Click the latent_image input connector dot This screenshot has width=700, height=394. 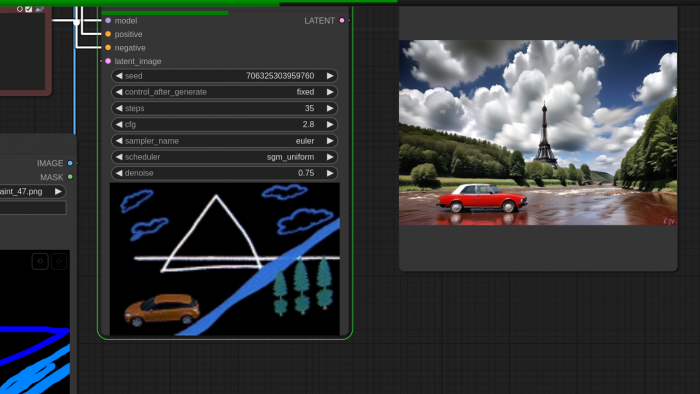(x=108, y=61)
